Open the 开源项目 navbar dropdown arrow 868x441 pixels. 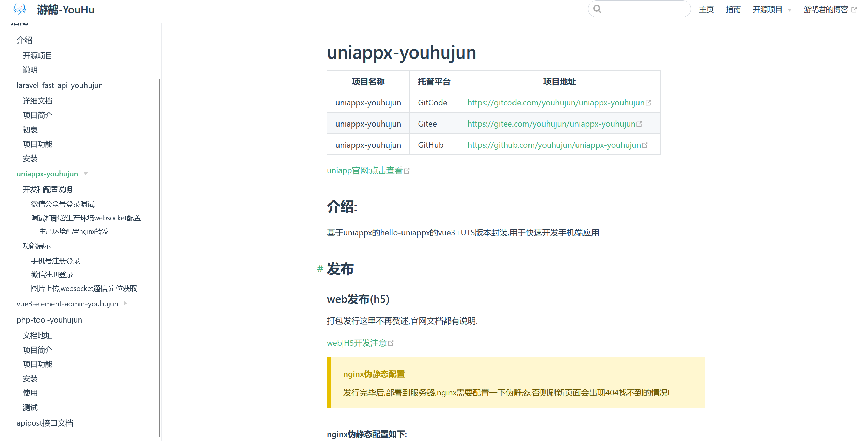tap(789, 10)
